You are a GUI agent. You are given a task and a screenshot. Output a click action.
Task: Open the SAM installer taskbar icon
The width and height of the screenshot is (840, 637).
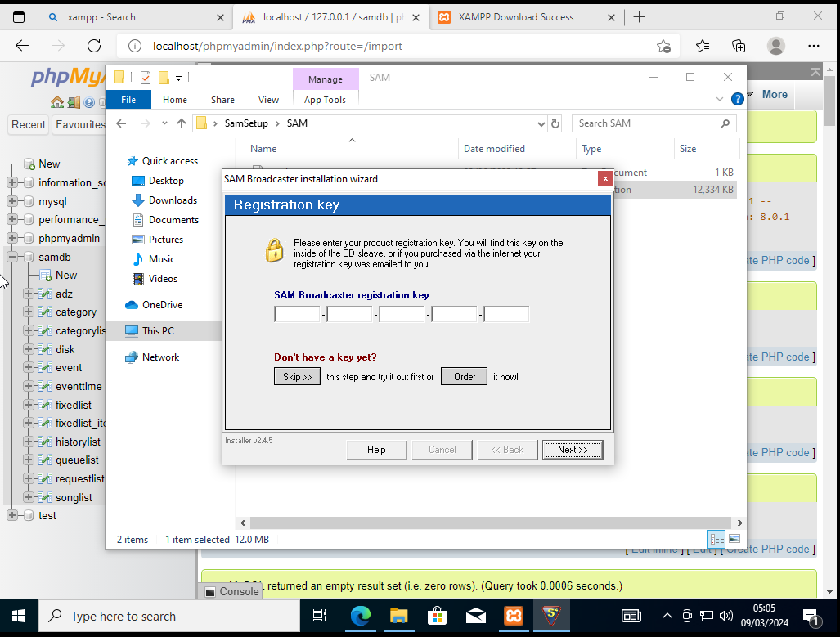(553, 616)
